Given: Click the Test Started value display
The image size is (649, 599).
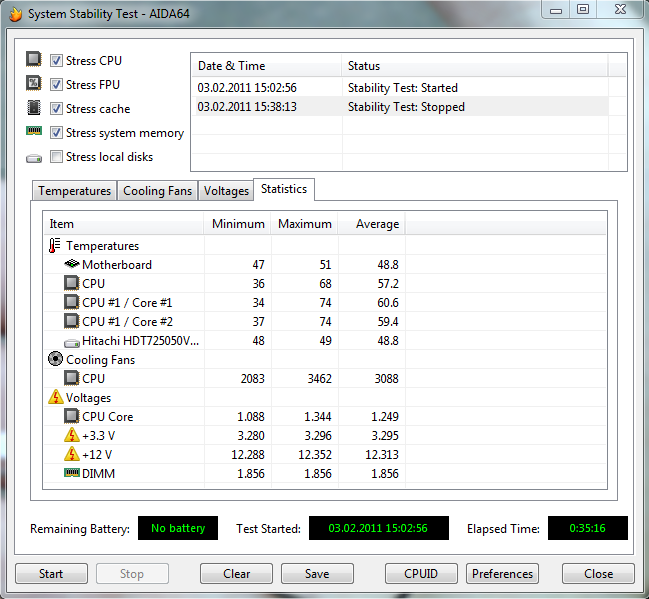Looking at the screenshot, I should coord(379,528).
